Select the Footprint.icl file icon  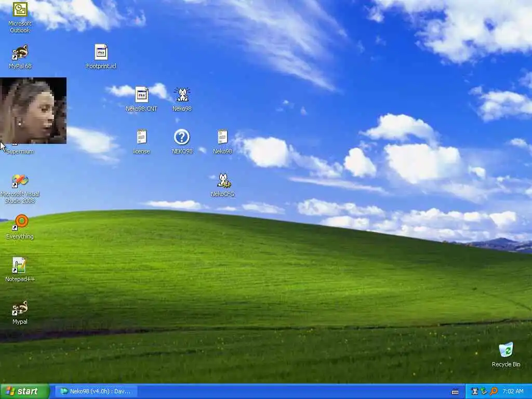click(x=101, y=52)
